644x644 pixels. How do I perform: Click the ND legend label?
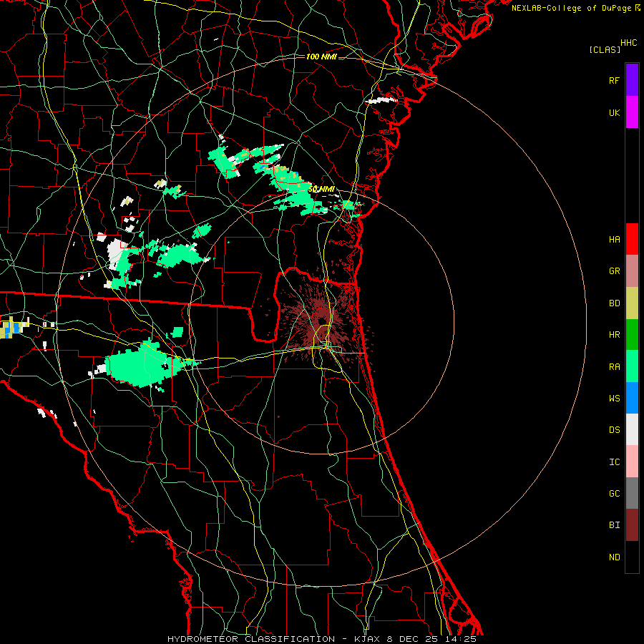(614, 557)
